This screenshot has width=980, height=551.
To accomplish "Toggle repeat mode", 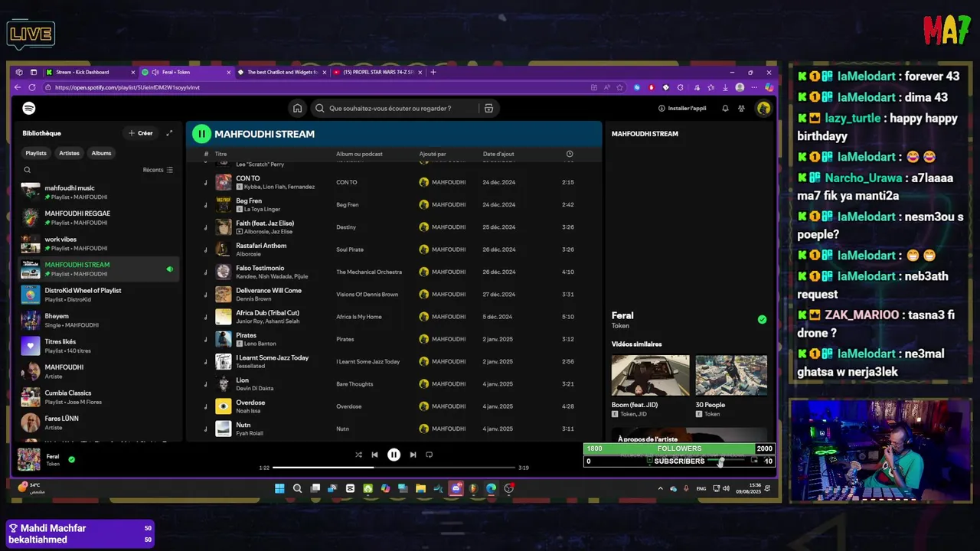I will 429,455.
